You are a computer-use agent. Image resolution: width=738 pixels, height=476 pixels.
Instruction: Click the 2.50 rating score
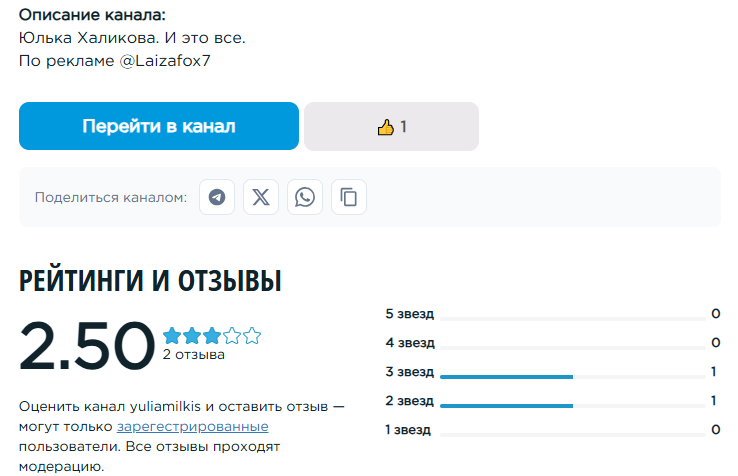click(x=87, y=346)
